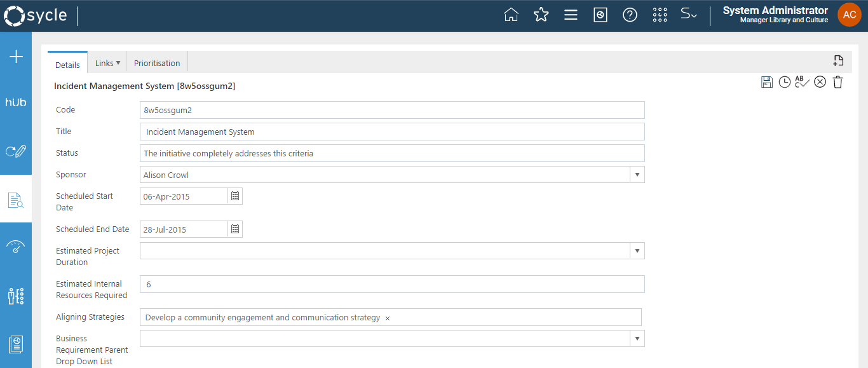Switch to the Details tab
Image resolution: width=868 pixels, height=368 pixels.
pos(67,63)
